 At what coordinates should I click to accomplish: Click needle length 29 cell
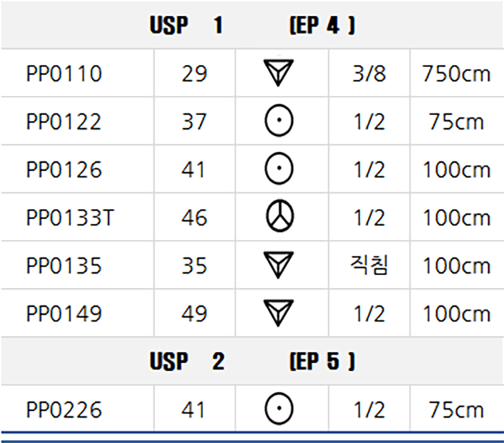click(x=194, y=73)
